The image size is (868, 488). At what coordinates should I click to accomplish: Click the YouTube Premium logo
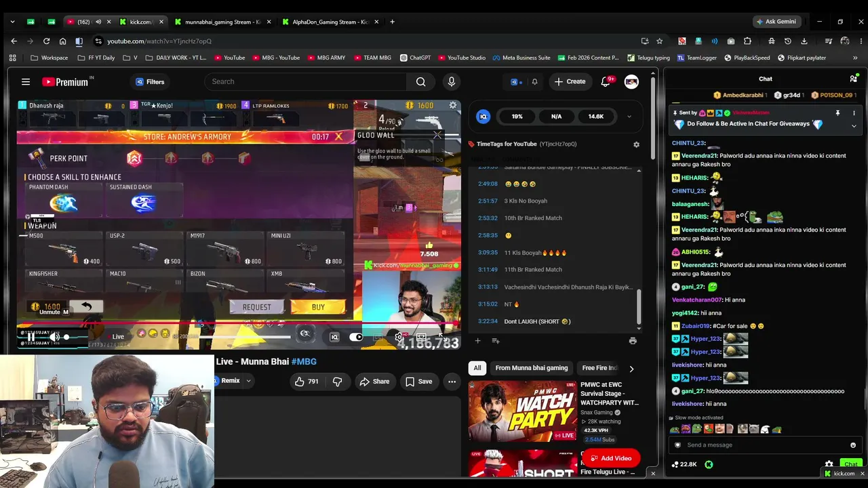tap(65, 82)
